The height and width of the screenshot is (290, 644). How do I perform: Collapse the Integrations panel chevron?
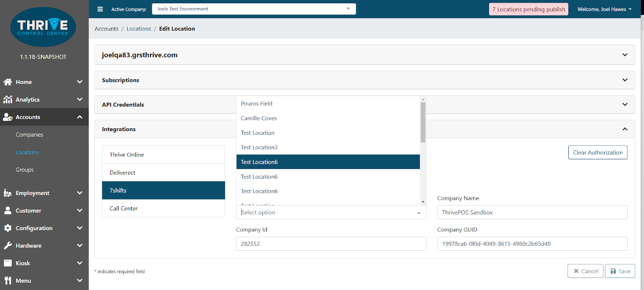point(625,129)
